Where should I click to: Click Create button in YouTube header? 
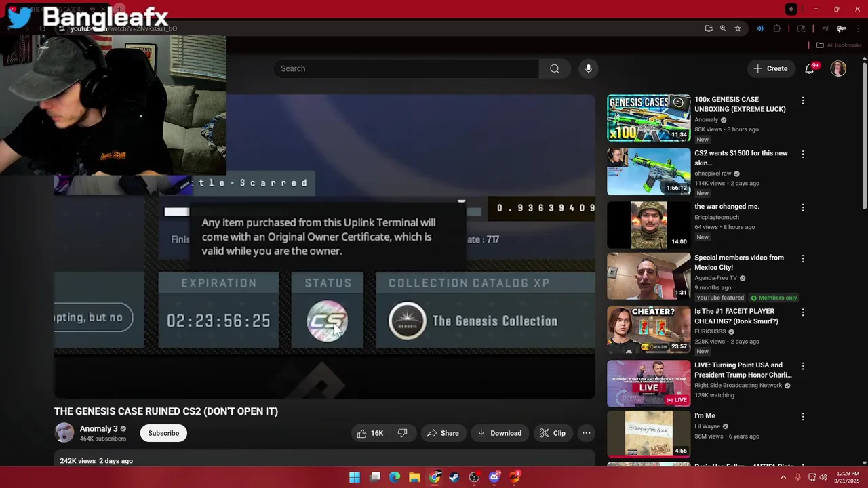[x=770, y=68]
